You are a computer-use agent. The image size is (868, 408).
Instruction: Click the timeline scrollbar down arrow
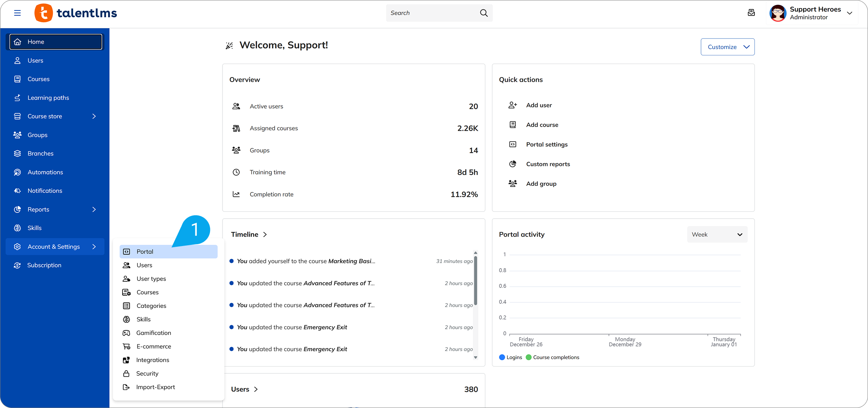[475, 357]
